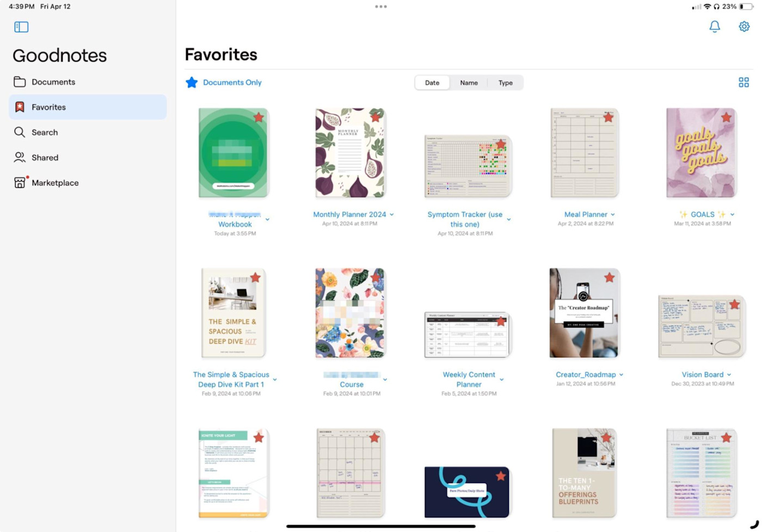The width and height of the screenshot is (762, 532).
Task: Expand the Monthly Planner 2024 options chevron
Action: (x=392, y=215)
